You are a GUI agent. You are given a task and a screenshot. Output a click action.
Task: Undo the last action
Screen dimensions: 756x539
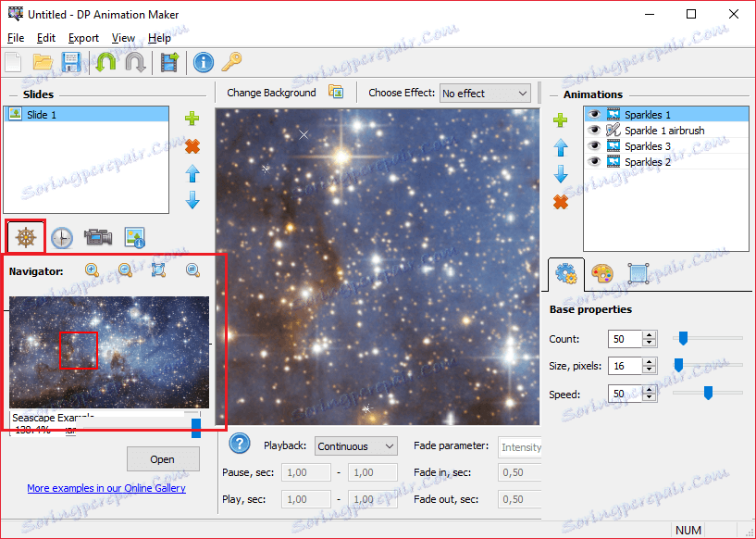click(105, 62)
